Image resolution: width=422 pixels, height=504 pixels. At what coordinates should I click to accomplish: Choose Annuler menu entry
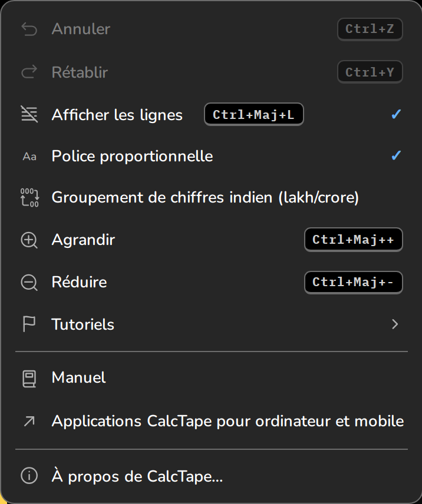(211, 29)
